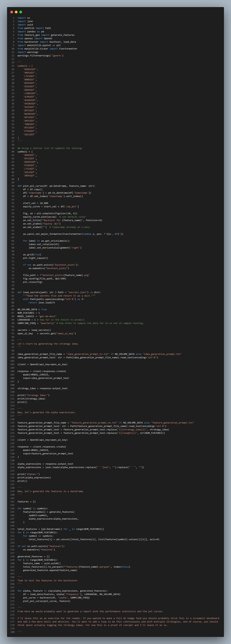Click the 'secrets = load_secrets()' line
This screenshot has width=231, height=644.
coord(34,330)
